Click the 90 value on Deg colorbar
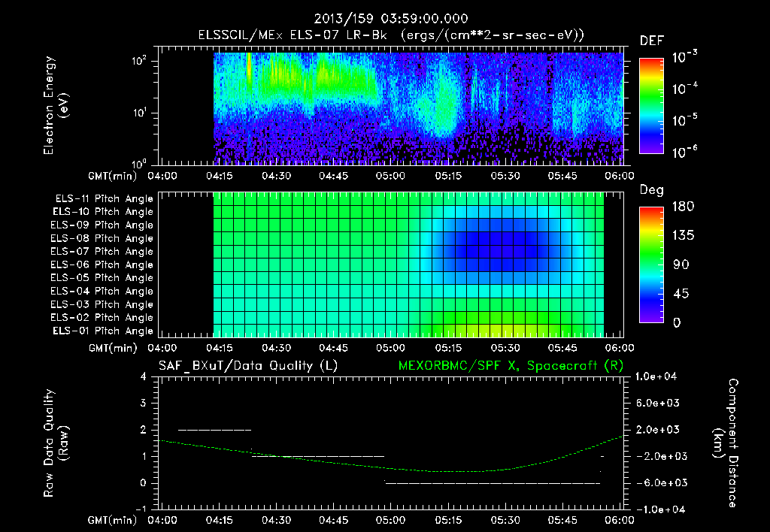770x532 pixels. tap(680, 264)
